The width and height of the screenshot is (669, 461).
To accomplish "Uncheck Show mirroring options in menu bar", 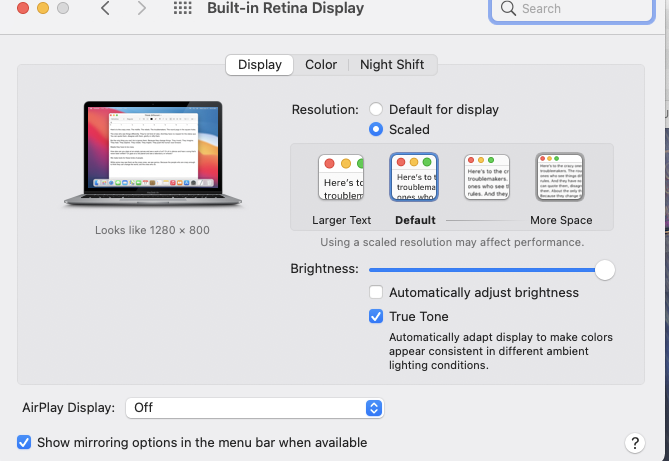I will coord(24,442).
